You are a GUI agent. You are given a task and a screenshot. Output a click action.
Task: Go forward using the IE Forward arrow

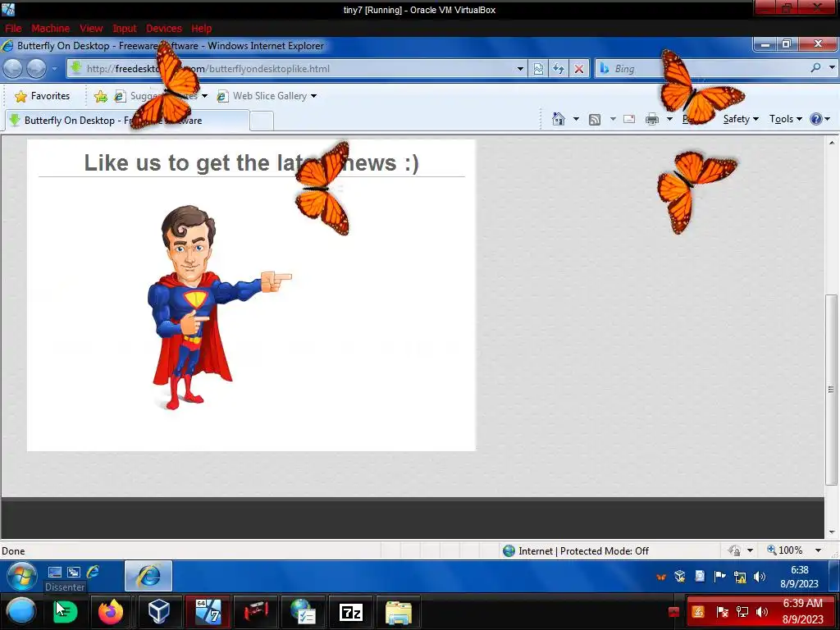coord(36,69)
